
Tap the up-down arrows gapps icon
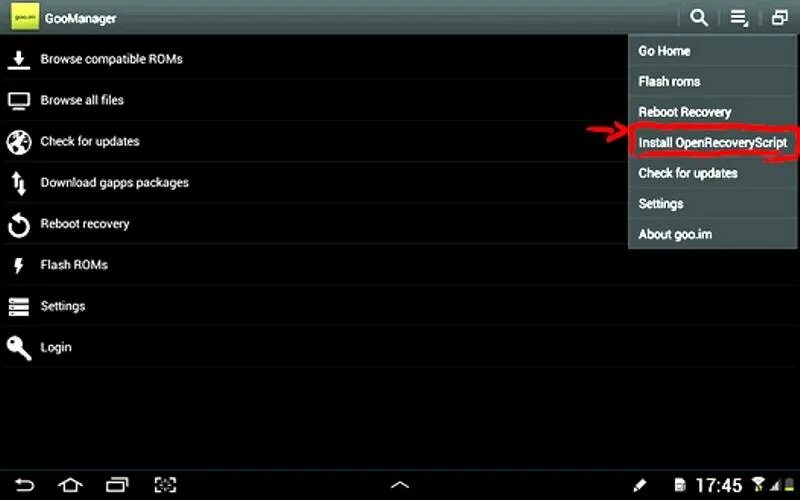19,183
